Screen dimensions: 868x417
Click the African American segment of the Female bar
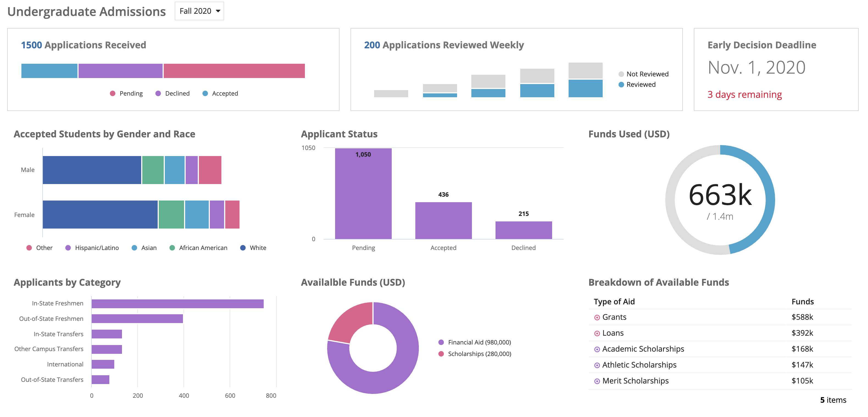coord(171,214)
